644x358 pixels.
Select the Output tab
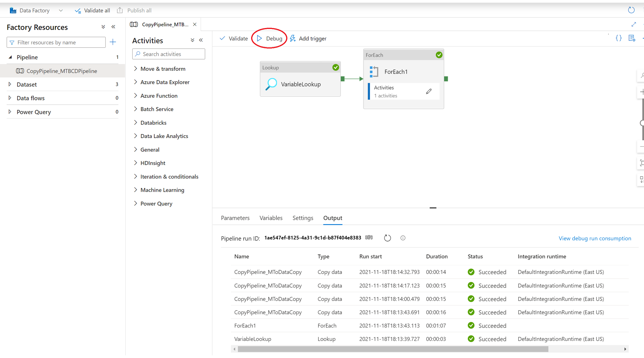click(x=333, y=218)
